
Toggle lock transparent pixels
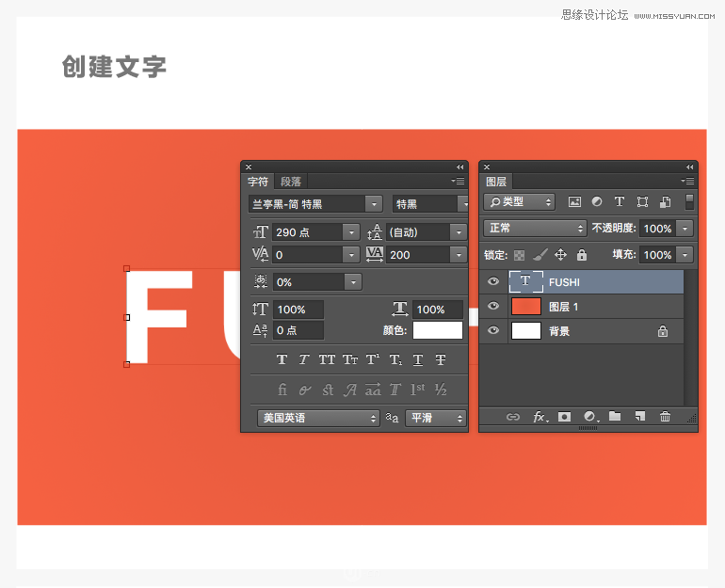519,255
